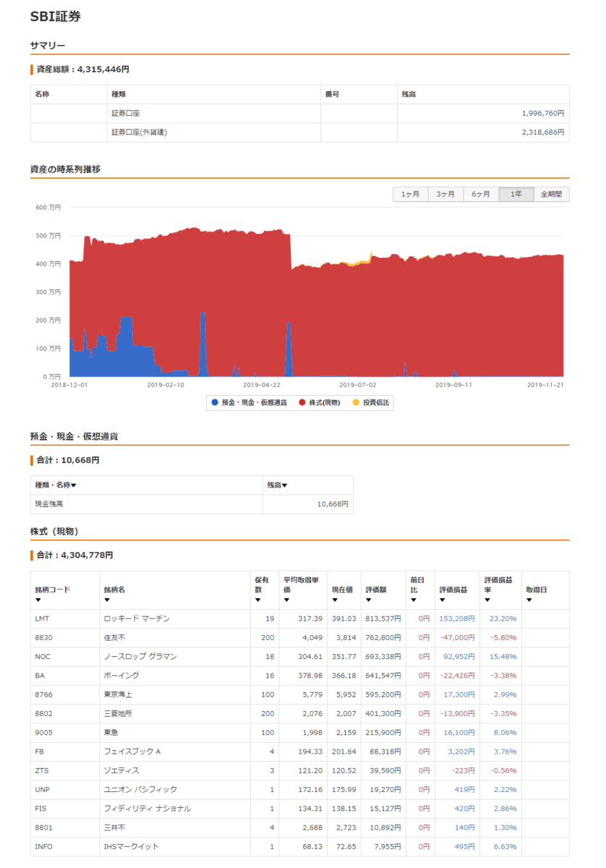Click the 証券口座(外貨建) account row
This screenshot has height=868, width=606.
point(299,132)
